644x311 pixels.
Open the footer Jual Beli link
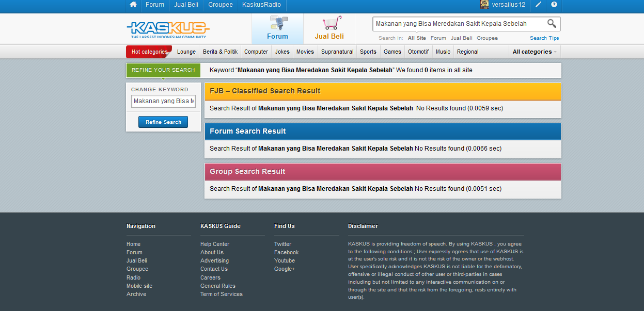[137, 261]
